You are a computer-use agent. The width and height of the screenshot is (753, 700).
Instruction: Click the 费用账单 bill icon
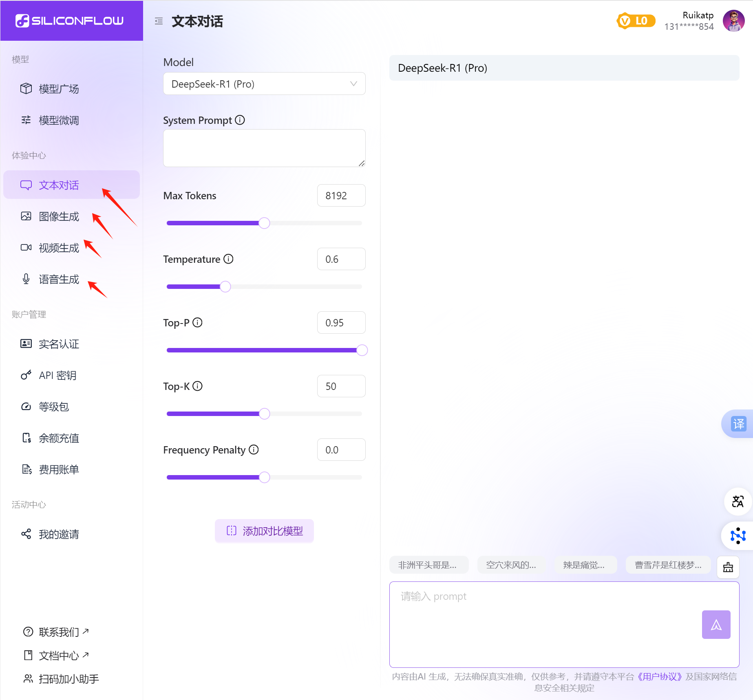click(x=26, y=469)
